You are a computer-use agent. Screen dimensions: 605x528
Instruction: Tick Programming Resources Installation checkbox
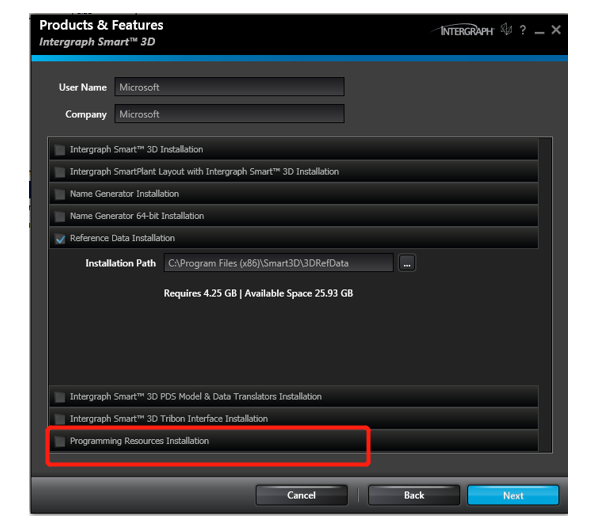tap(60, 441)
